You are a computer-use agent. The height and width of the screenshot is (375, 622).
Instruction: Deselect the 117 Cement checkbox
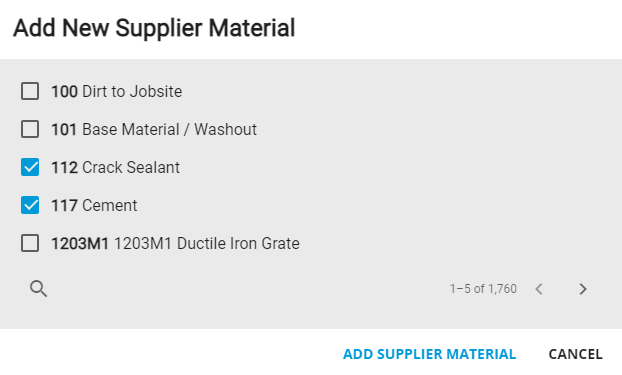(x=30, y=205)
